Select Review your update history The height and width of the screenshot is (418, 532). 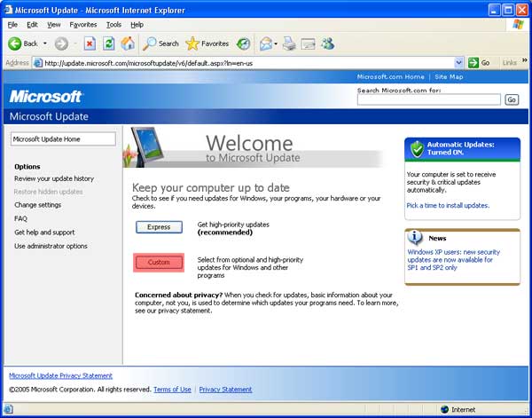tap(54, 178)
